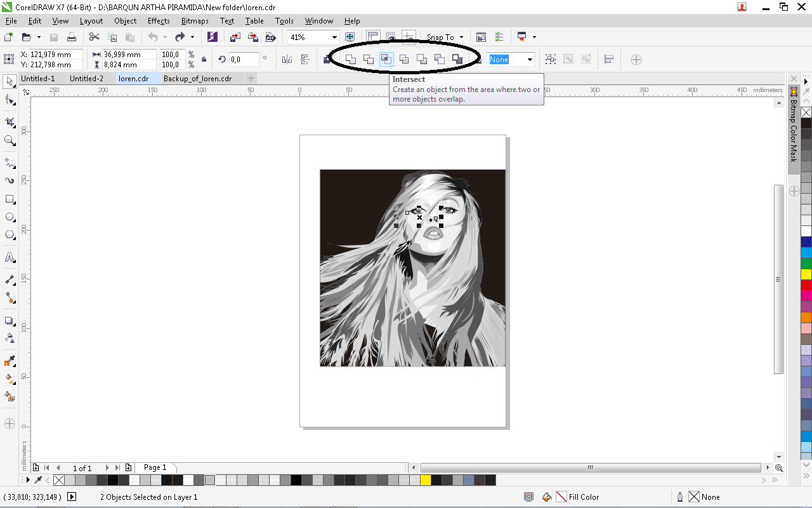
Task: Select the Connector tool
Action: click(10, 297)
